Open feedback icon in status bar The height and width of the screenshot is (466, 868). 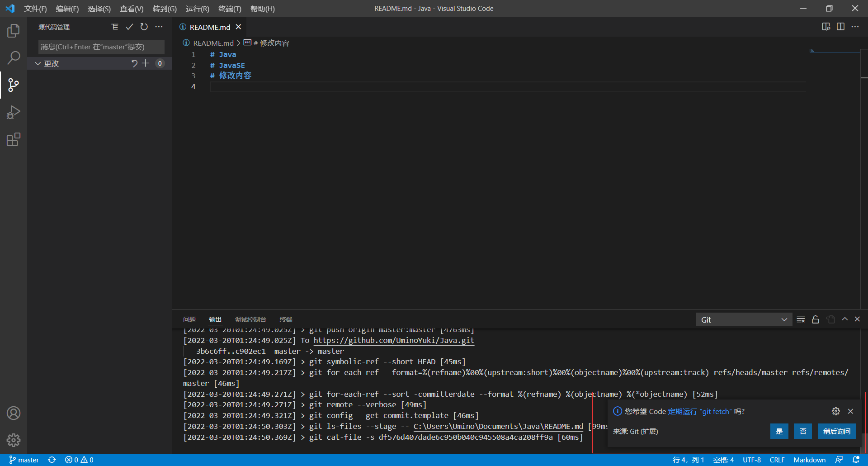coord(839,460)
